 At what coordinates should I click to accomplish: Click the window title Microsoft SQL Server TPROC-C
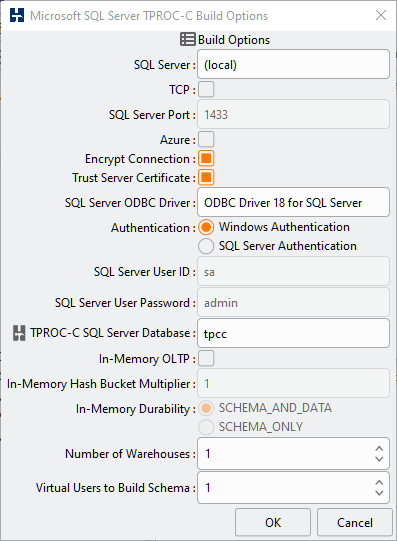(x=149, y=16)
